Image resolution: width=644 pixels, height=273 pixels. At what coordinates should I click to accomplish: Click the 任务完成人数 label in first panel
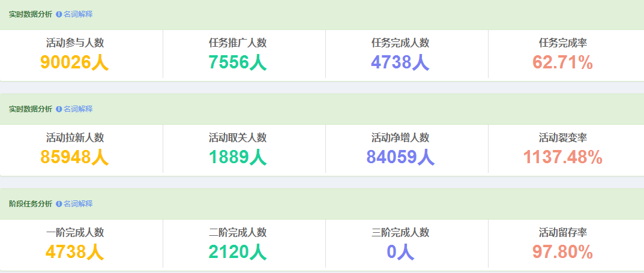pos(400,43)
